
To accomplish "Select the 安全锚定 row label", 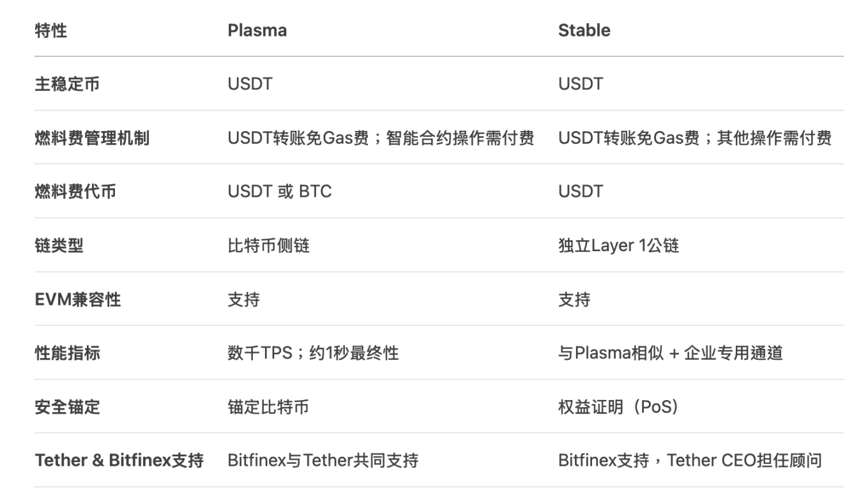I will pyautogui.click(x=67, y=406).
